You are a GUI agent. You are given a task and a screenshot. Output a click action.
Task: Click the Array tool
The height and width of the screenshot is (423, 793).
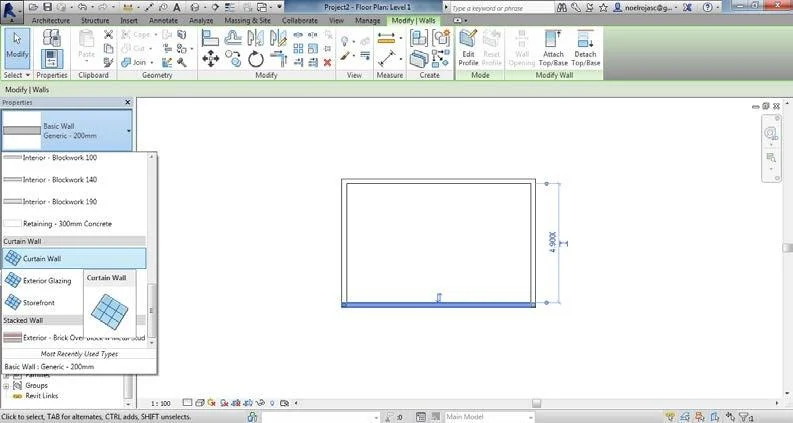(298, 49)
